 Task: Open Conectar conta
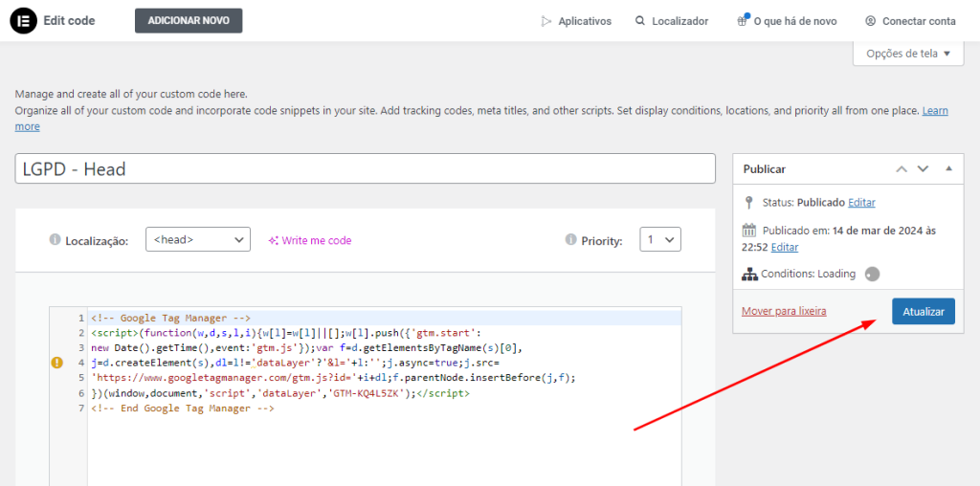coord(911,21)
